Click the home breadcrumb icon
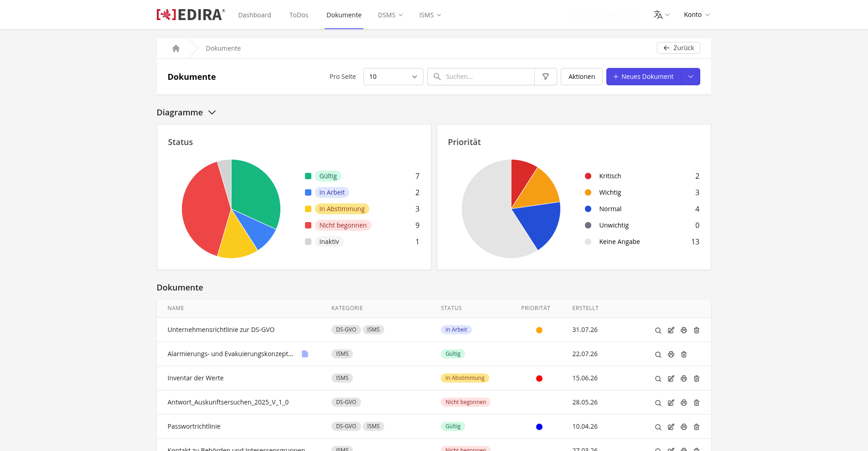Viewport: 868px width, 451px height. [x=176, y=48]
